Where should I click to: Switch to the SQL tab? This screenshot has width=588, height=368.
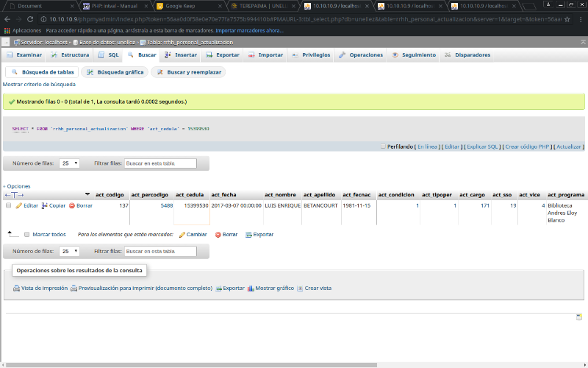point(109,54)
